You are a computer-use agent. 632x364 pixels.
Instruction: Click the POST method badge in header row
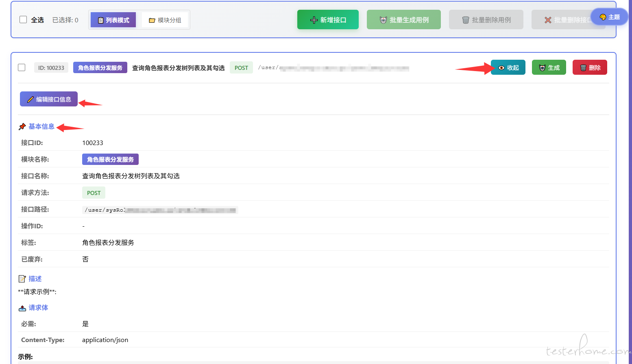pos(241,67)
